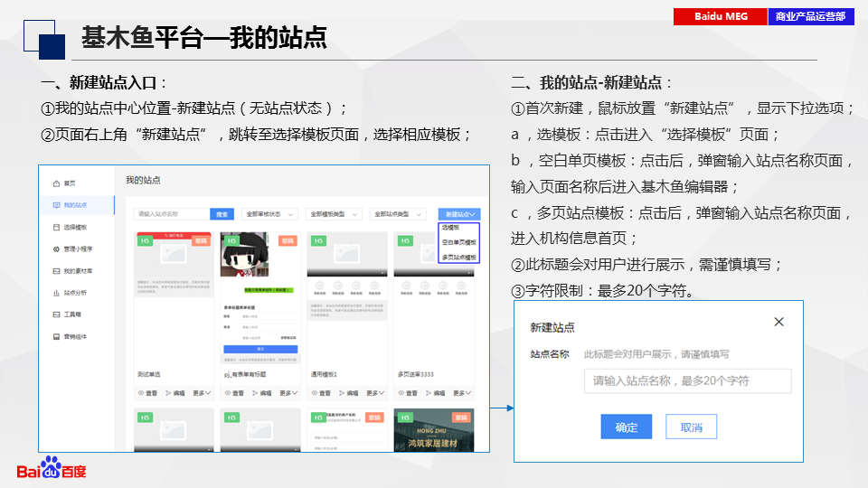
Task: Go to 首页 in the sidebar
Action: coord(70,183)
